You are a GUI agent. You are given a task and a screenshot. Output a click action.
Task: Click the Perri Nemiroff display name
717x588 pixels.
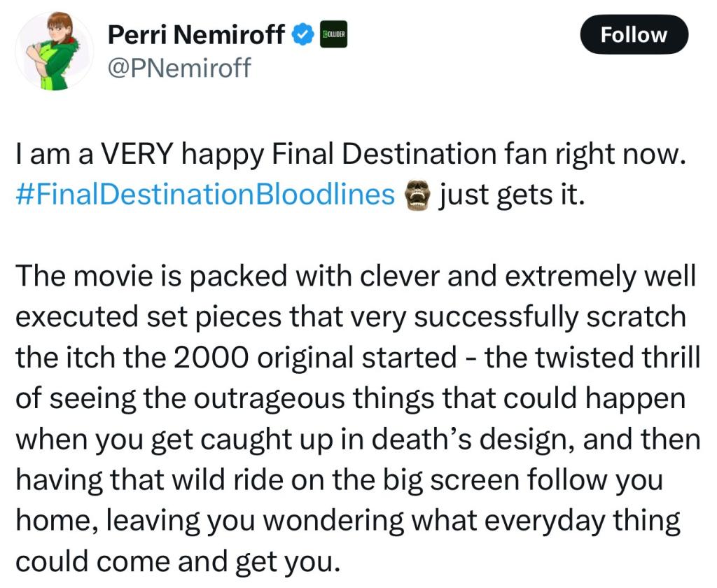point(196,35)
